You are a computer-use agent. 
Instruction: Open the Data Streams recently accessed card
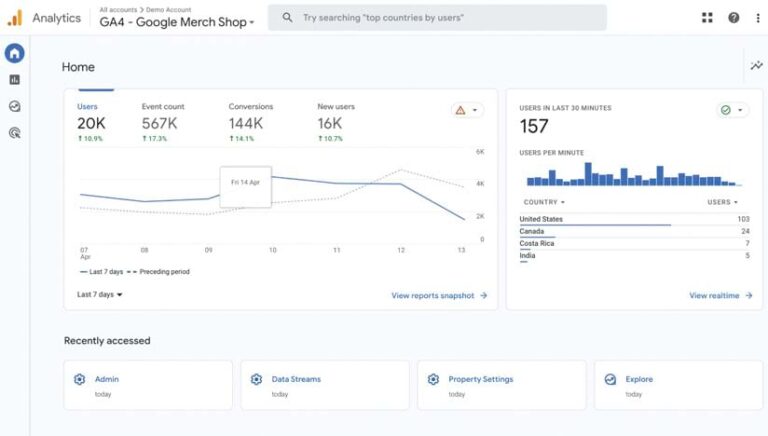tap(325, 385)
